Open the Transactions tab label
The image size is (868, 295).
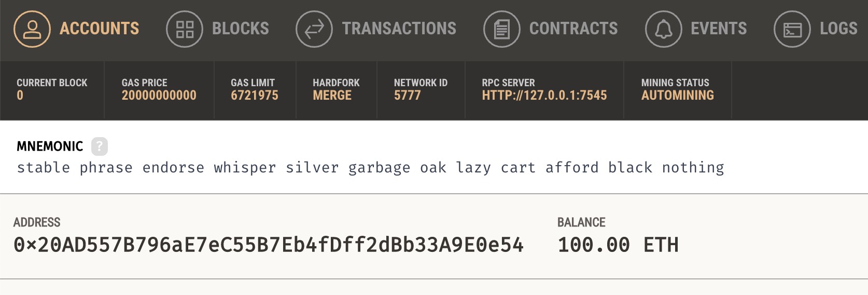point(399,29)
